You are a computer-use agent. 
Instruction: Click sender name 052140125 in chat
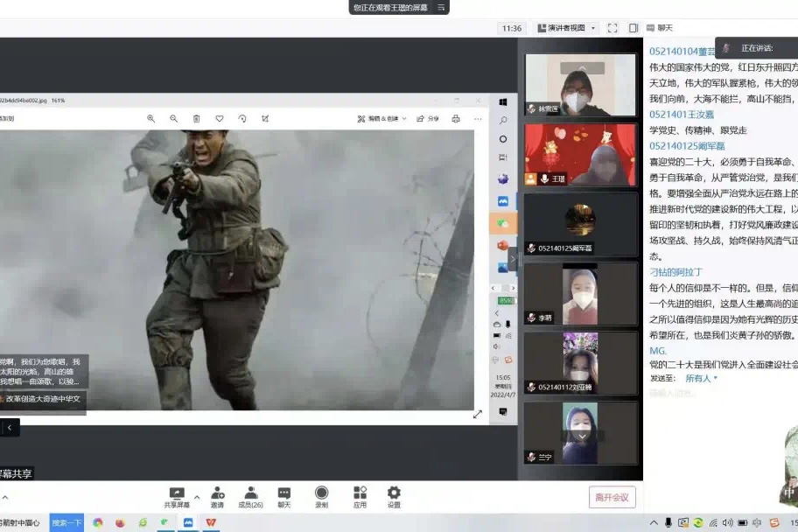(687, 146)
